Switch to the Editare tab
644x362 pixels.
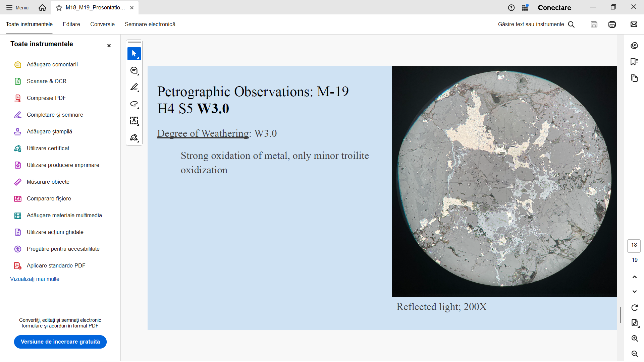click(x=71, y=24)
